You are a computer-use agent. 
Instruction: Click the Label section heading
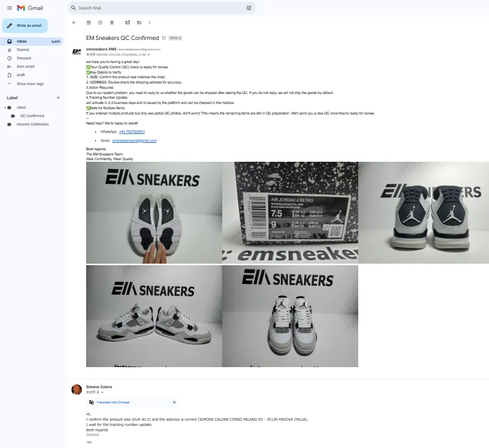pos(12,98)
